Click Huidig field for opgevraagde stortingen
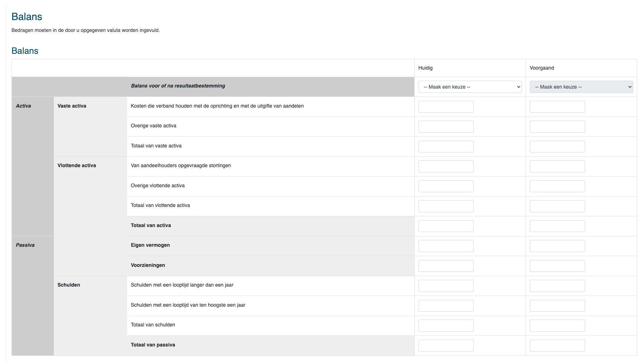This screenshot has width=644, height=363. point(446,166)
